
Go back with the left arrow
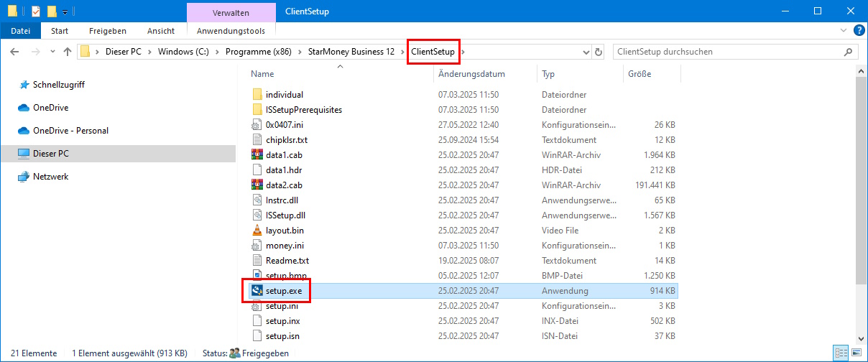[x=15, y=52]
